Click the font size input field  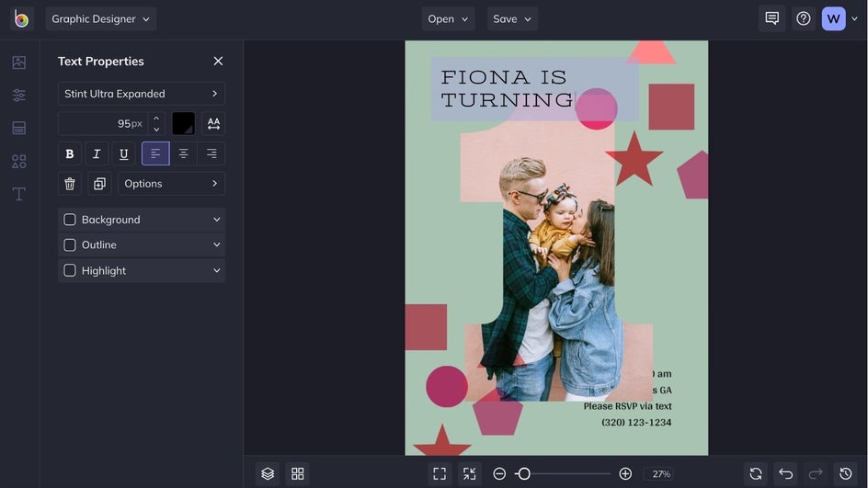click(103, 123)
